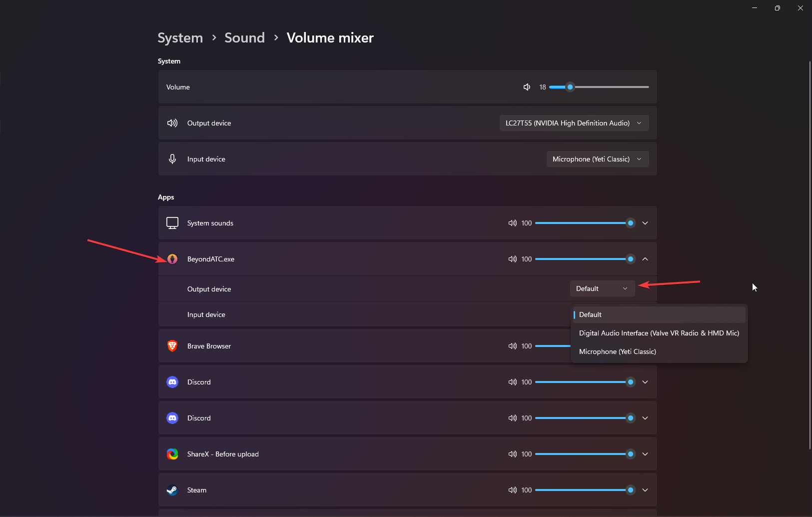Mute BeyondATC.exe speaker icon
812x517 pixels.
pos(513,259)
